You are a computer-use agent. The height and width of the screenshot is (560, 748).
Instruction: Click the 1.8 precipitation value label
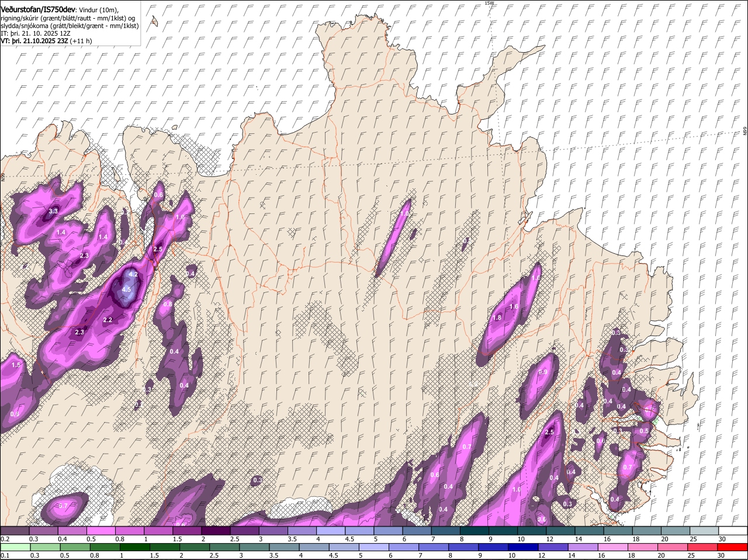(x=497, y=318)
